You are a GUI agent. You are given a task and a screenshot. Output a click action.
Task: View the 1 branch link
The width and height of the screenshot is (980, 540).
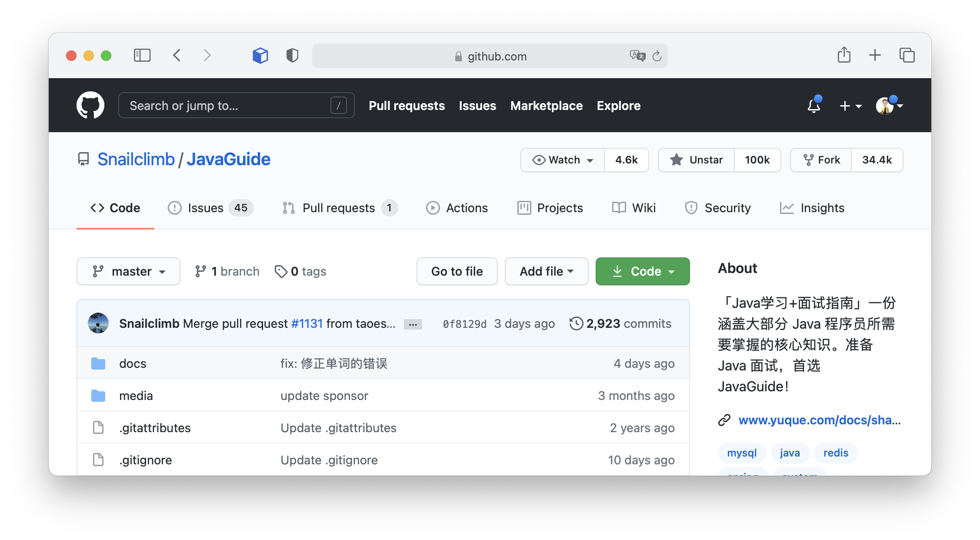(x=227, y=271)
